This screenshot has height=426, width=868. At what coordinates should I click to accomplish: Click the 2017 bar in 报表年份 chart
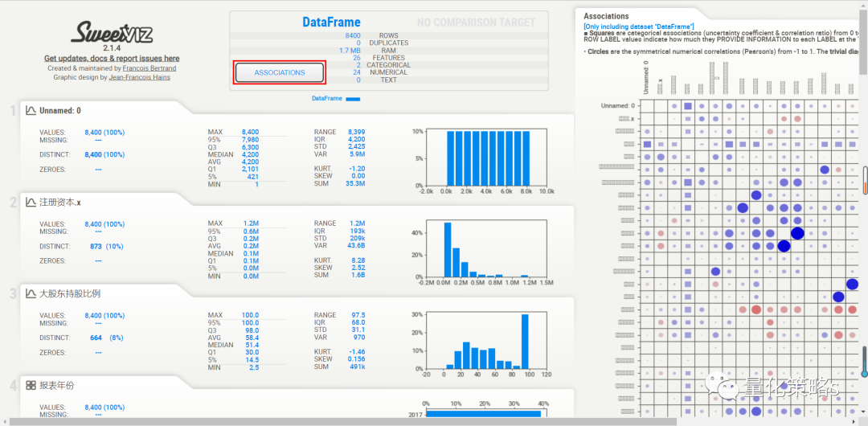(483, 414)
